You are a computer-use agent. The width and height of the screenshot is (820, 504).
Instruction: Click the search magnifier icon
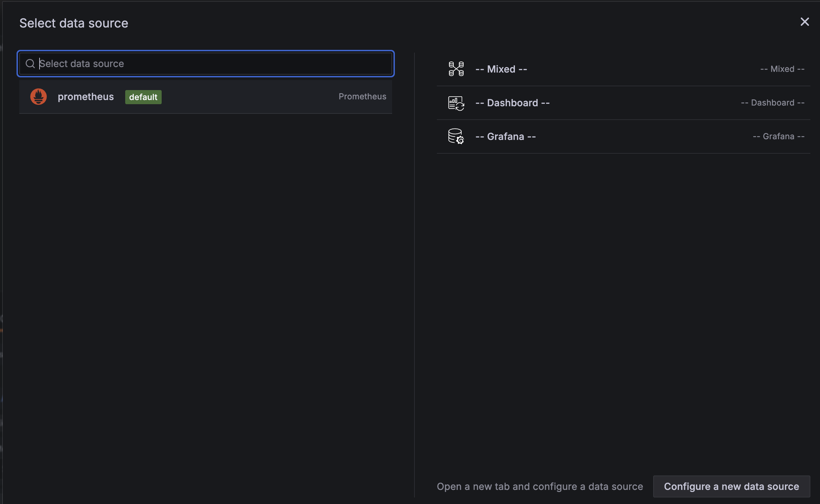coord(30,64)
